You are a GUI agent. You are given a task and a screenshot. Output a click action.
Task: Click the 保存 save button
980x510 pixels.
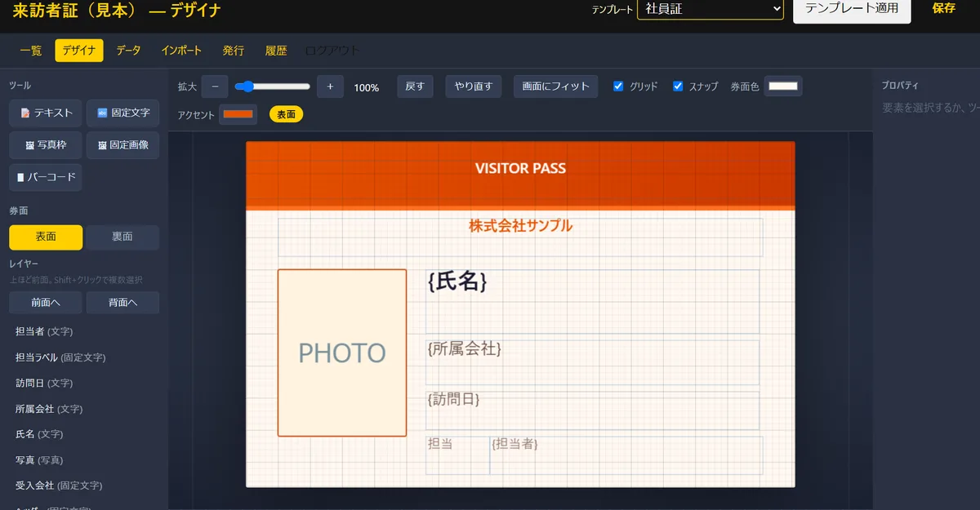(943, 9)
